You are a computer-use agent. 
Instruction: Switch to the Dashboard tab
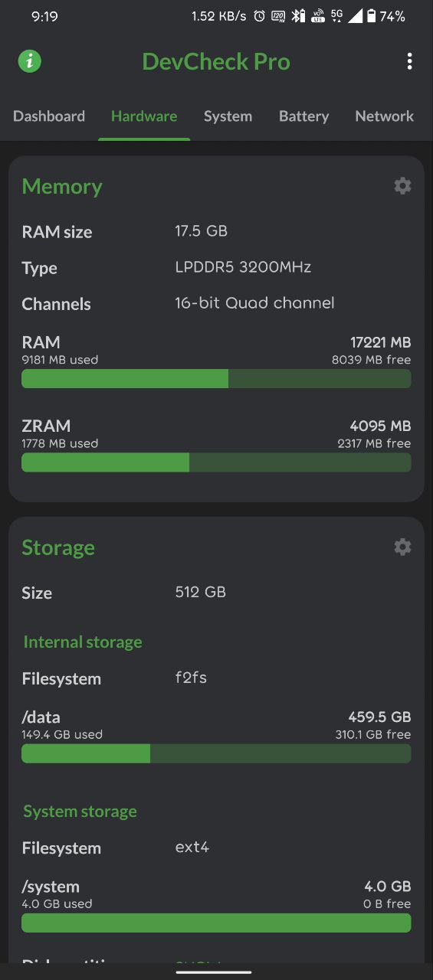pos(49,116)
